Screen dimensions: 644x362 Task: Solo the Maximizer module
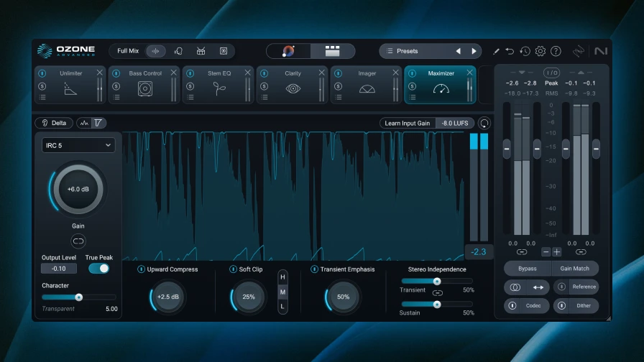(413, 86)
